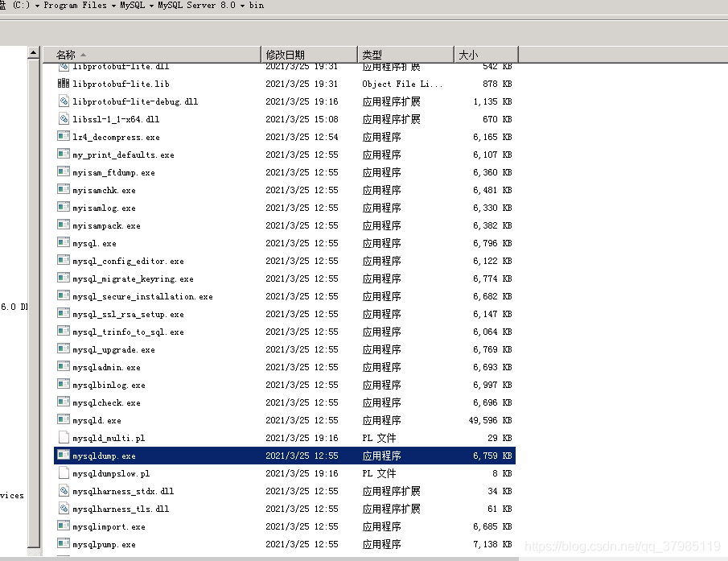Click the libssl-1_1-x64.dll file icon
Viewport: 728px width, 561px height.
(x=64, y=118)
